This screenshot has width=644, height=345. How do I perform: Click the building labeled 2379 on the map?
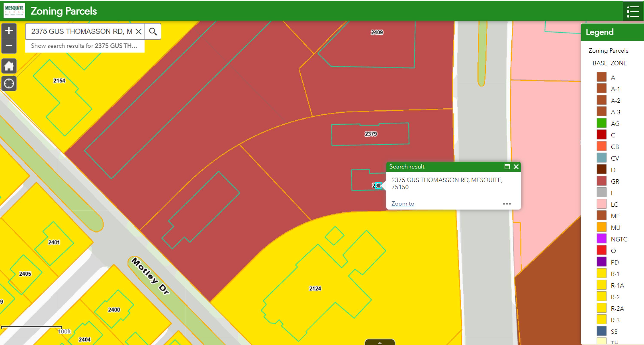370,134
